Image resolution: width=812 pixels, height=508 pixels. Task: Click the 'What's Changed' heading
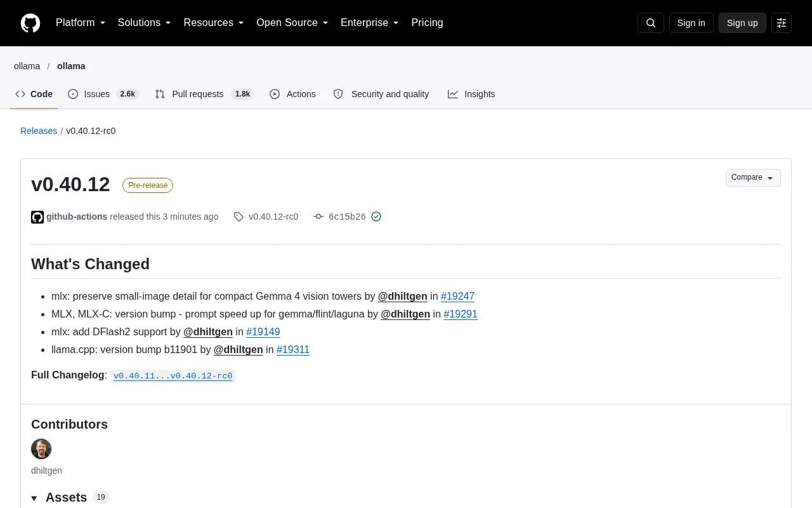90,264
